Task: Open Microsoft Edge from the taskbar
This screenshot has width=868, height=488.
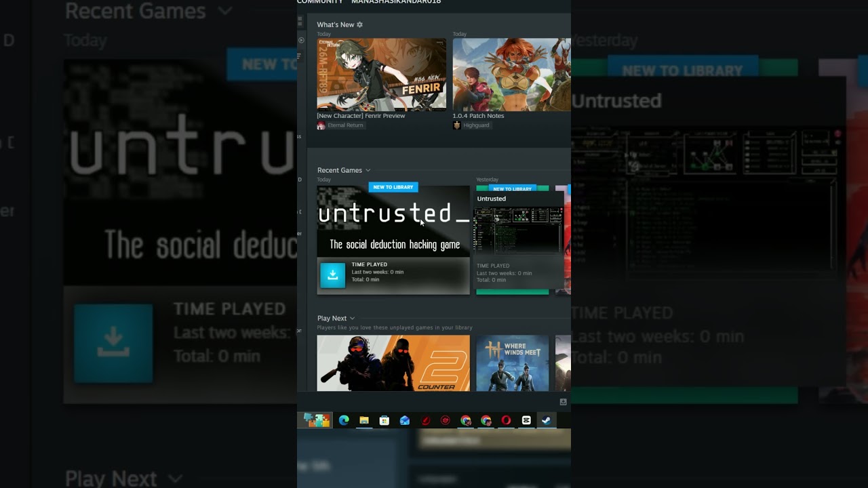Action: [344, 420]
